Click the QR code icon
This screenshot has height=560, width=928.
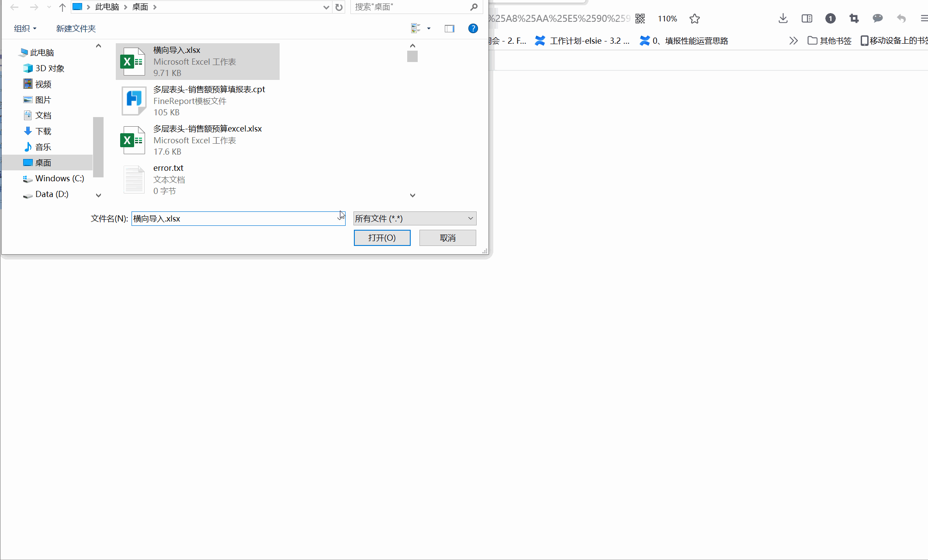pos(640,18)
